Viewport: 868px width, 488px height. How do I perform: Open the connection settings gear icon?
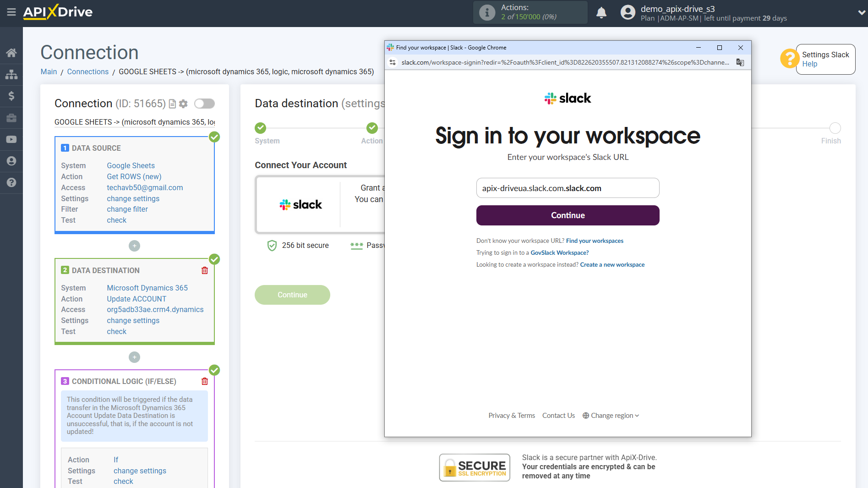pyautogui.click(x=183, y=104)
